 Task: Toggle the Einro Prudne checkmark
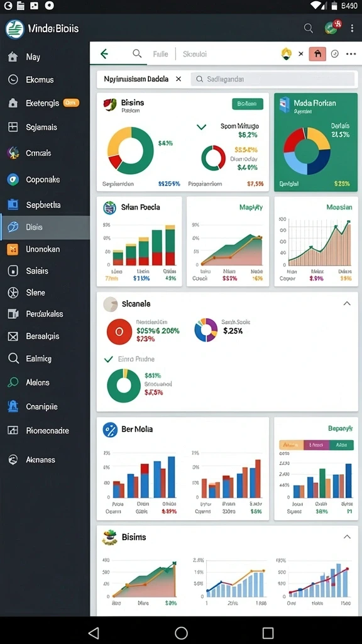tap(108, 359)
